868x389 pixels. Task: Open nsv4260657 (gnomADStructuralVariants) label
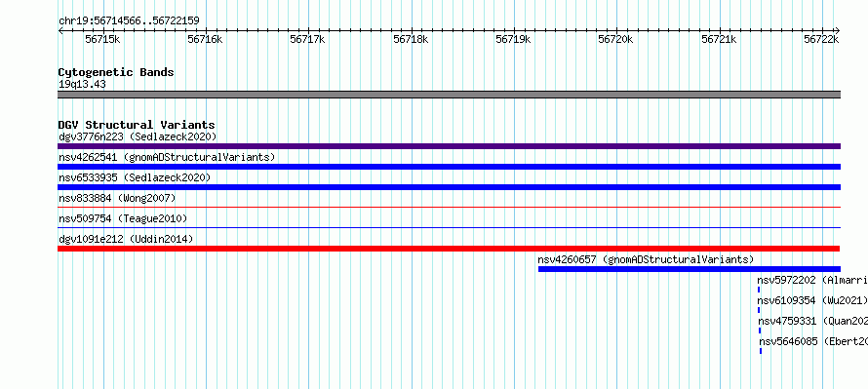tap(646, 259)
